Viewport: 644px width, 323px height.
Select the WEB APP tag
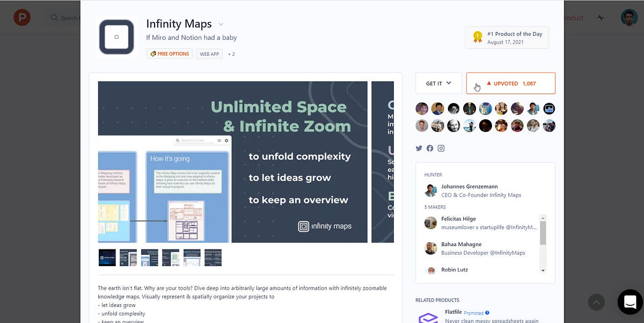point(210,54)
